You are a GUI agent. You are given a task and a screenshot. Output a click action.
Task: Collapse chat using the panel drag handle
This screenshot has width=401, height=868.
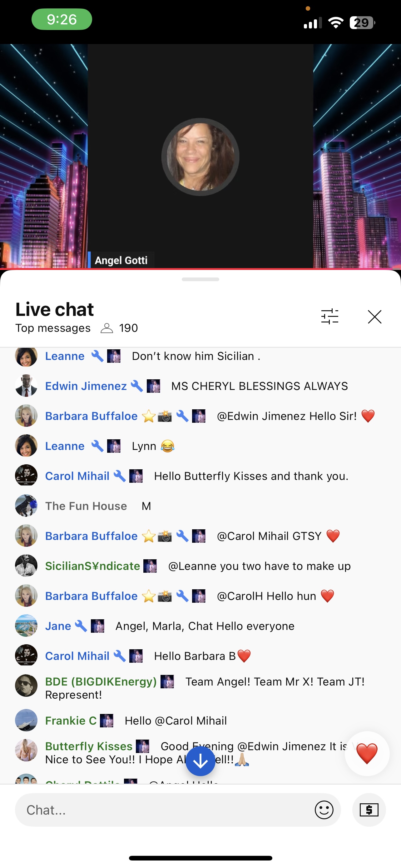pyautogui.click(x=200, y=279)
